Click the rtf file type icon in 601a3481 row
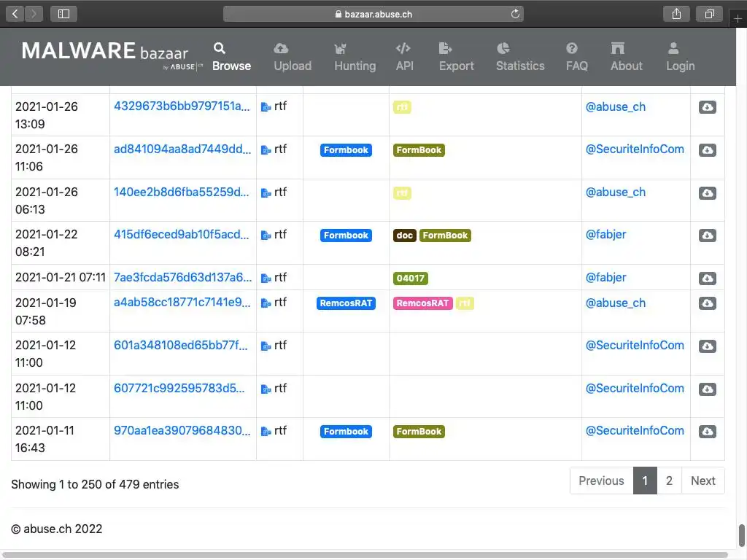This screenshot has width=747, height=560. tap(266, 346)
